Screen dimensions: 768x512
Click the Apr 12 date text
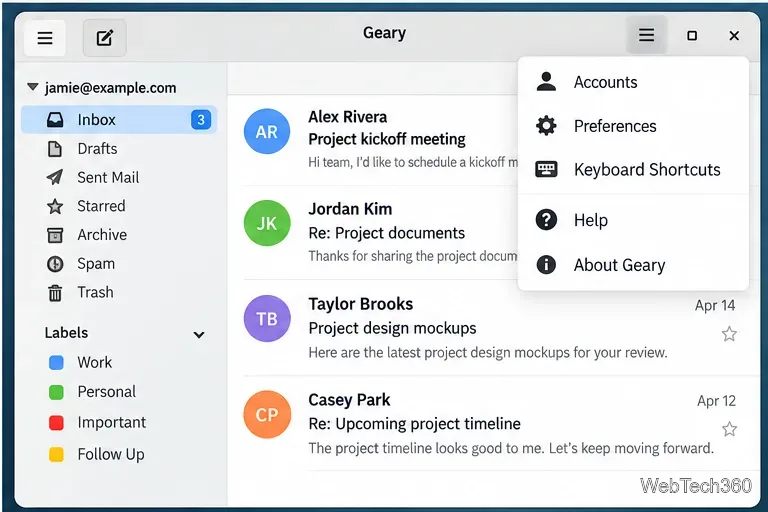coord(717,401)
